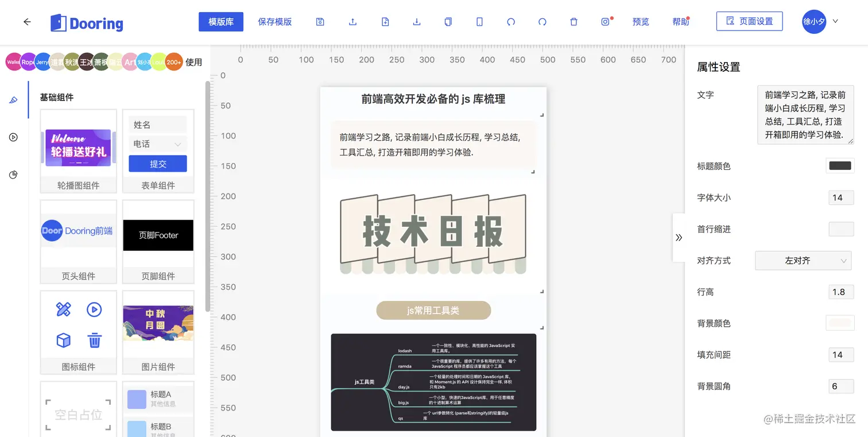Pick the 背景颜色 light color swatch
Screen dimensions: 868x437
tap(840, 323)
